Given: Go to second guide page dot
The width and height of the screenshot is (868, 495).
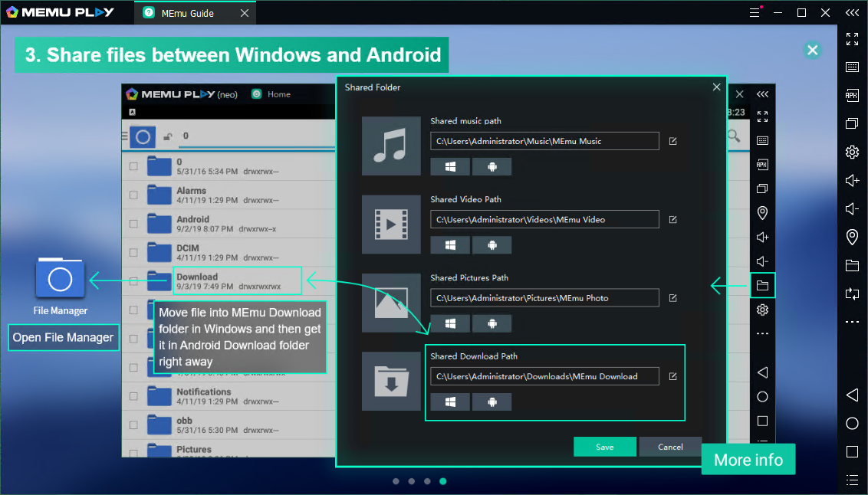Looking at the screenshot, I should (x=411, y=481).
